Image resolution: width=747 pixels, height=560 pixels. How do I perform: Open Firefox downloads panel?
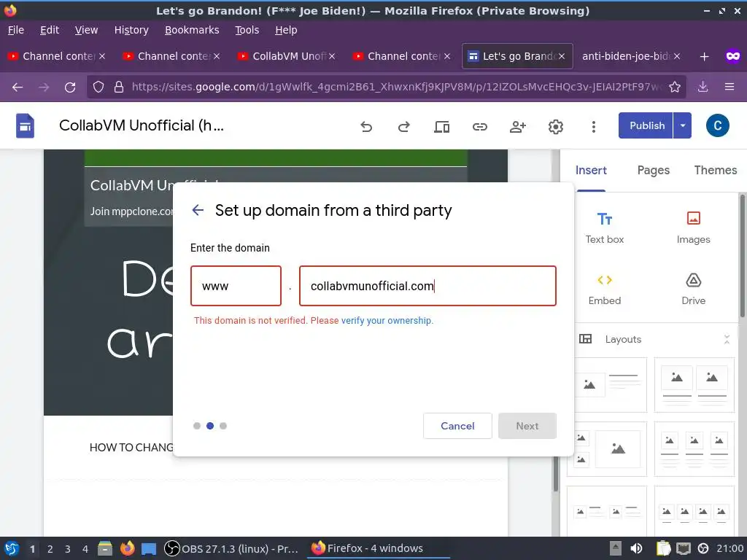coord(703,87)
